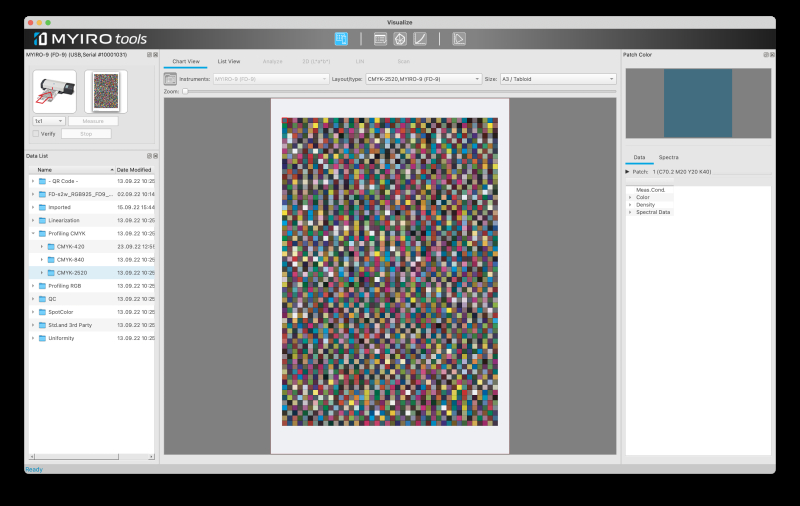Open the 1x1 dropdown under instrument
This screenshot has height=506, width=800.
[48, 121]
